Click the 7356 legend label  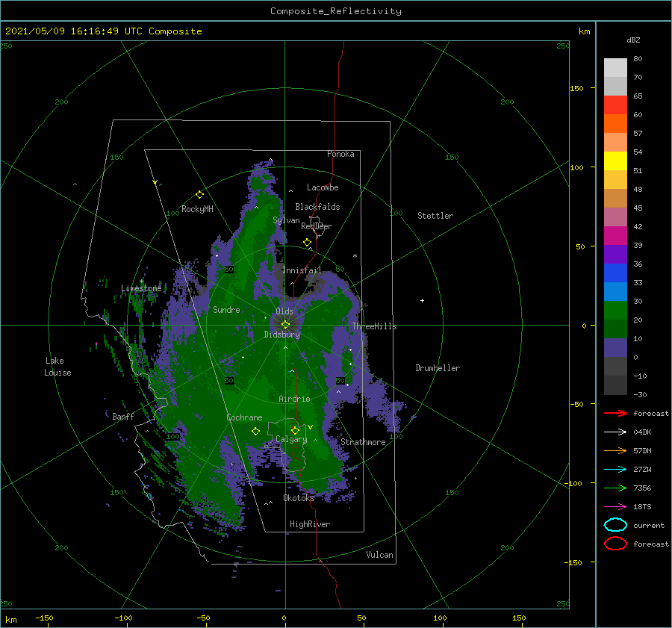click(642, 488)
